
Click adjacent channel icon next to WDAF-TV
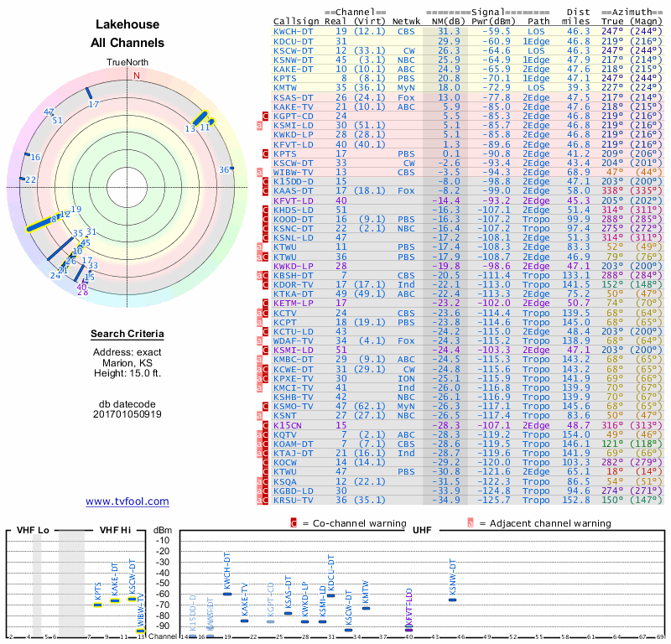tap(261, 341)
